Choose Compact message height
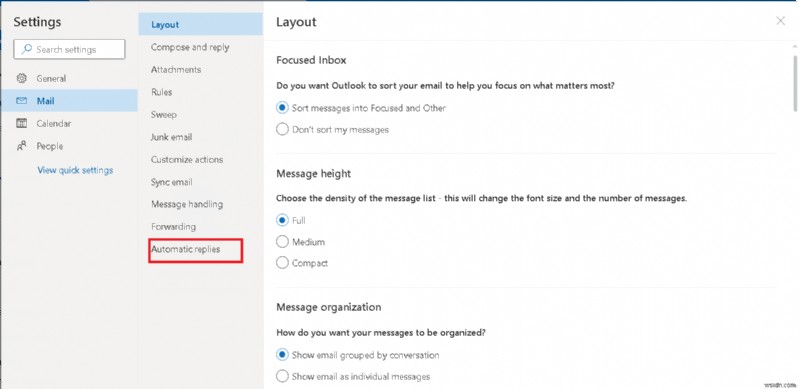Screen dimensions: 800x389 282,263
